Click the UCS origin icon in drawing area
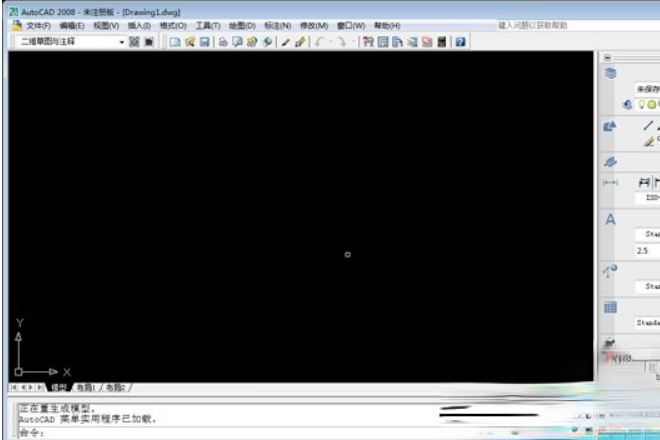This screenshot has height=440, width=660. (x=19, y=372)
